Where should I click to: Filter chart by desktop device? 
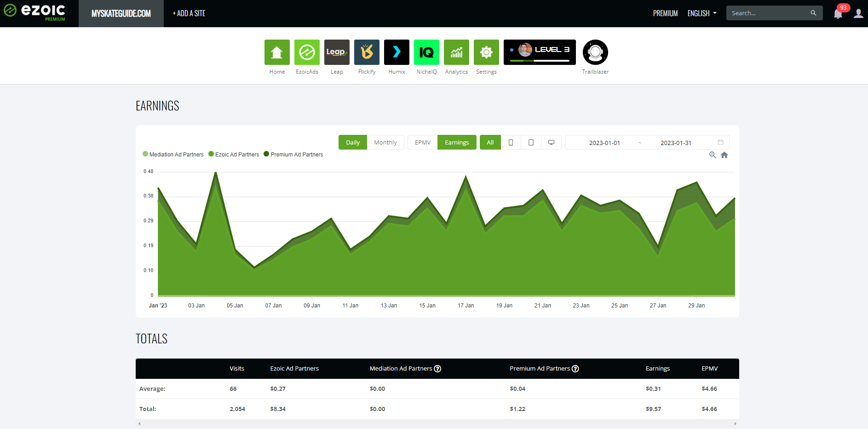[551, 142]
